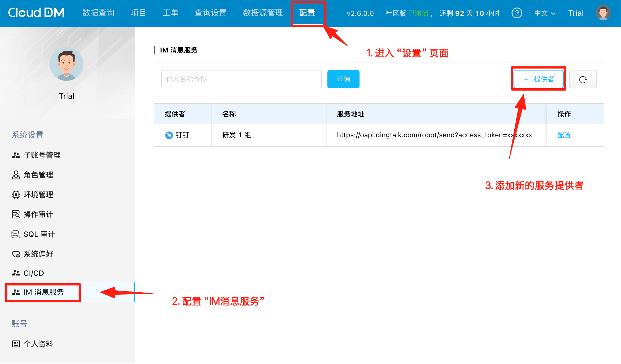This screenshot has height=364, width=621.
Task: Open 操作审计 sidebar item
Action: (x=38, y=214)
